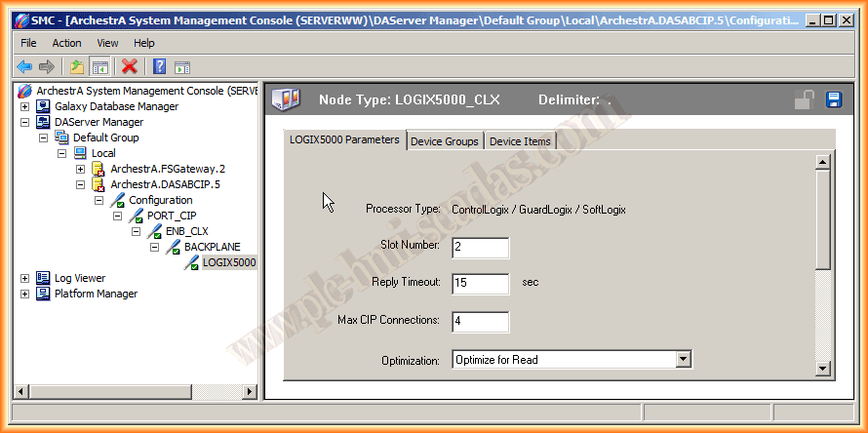Click the Show/Hide Action Pane toolbar icon
This screenshot has height=433, width=868.
182,66
